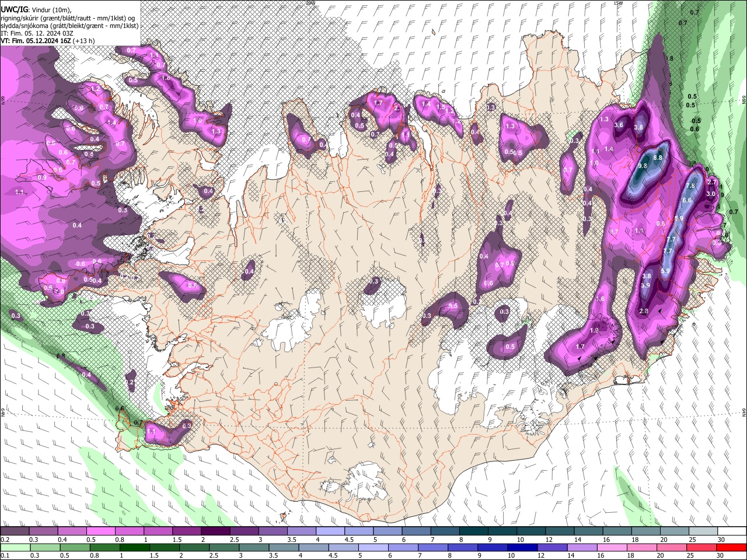The width and height of the screenshot is (747, 560).
Task: Click the bright red bottom-row swatch labeled 30
Action: pyautogui.click(x=732, y=547)
